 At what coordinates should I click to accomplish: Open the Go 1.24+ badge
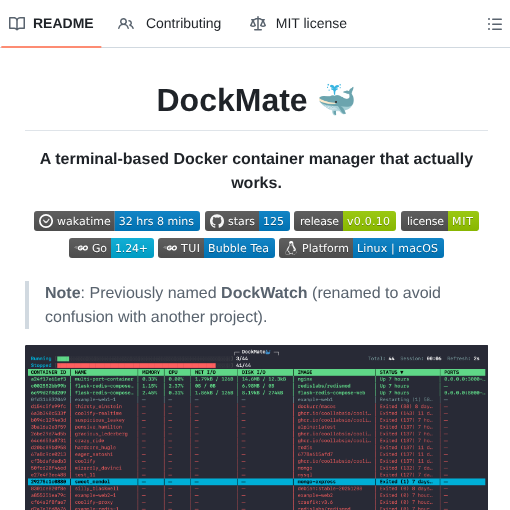[111, 248]
